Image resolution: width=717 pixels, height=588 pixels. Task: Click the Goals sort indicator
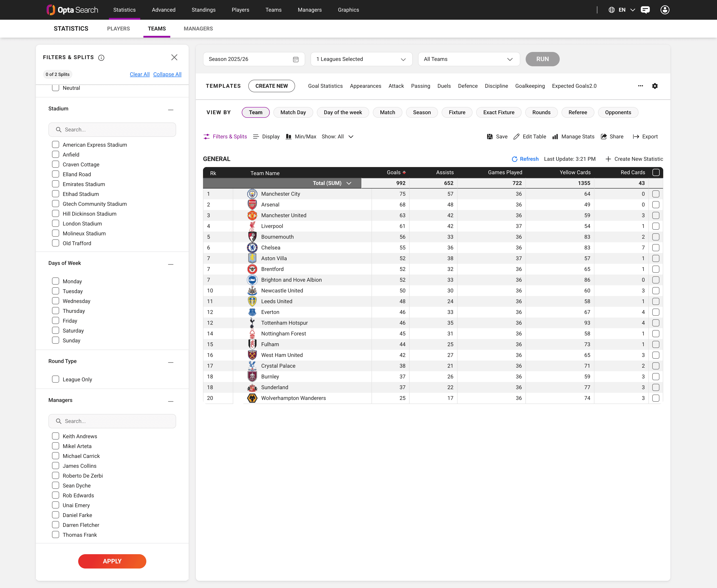(404, 172)
